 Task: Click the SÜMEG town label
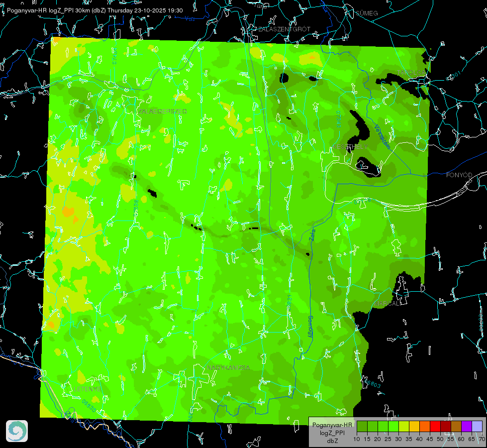pyautogui.click(x=367, y=13)
